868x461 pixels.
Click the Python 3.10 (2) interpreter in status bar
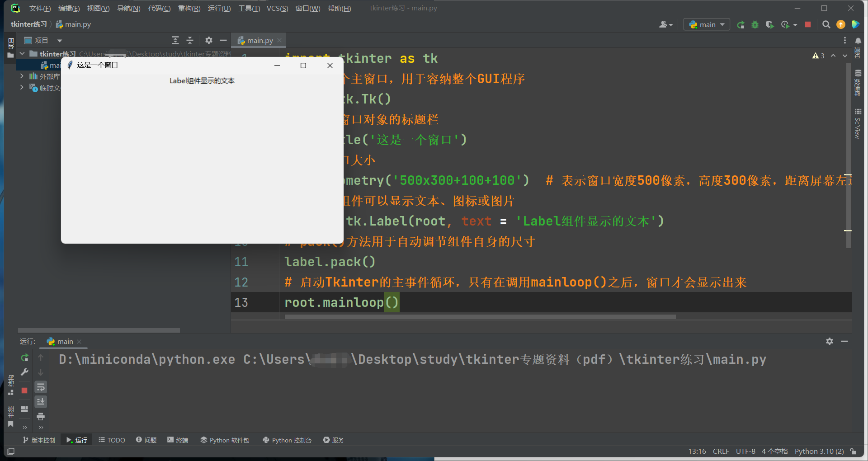click(819, 452)
